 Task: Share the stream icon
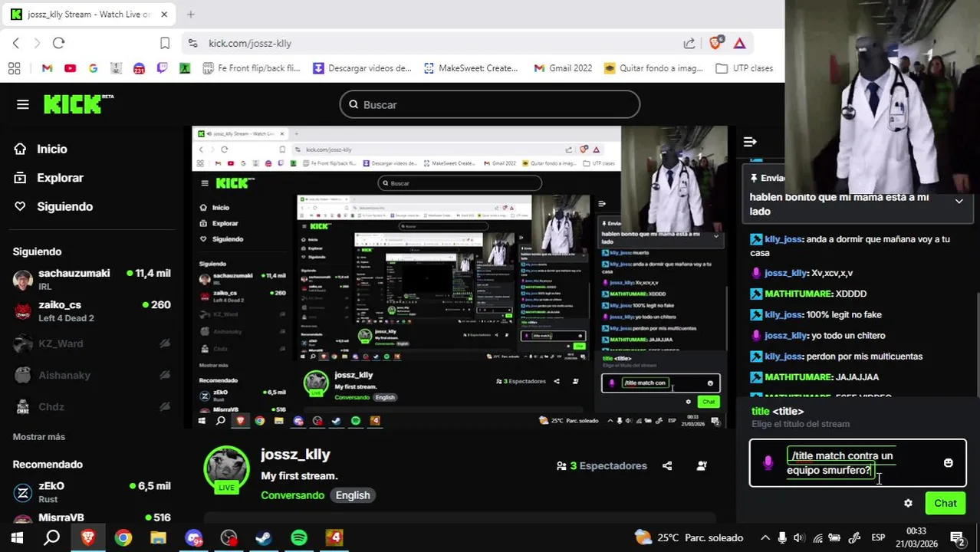pos(667,465)
